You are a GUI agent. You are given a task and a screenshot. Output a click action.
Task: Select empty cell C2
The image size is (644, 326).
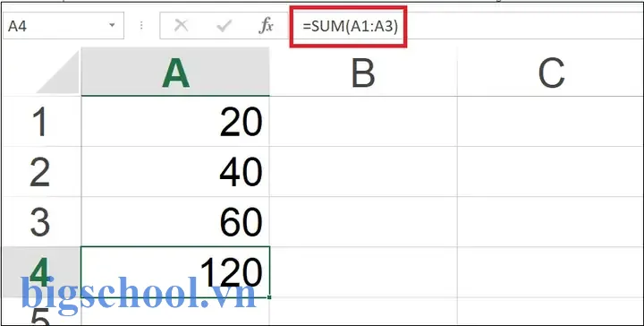(551, 171)
